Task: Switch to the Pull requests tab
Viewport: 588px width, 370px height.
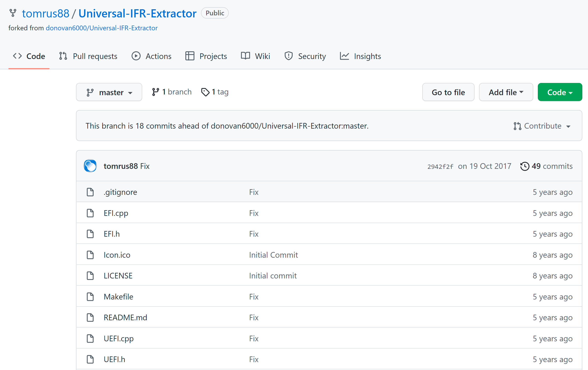Action: click(88, 56)
